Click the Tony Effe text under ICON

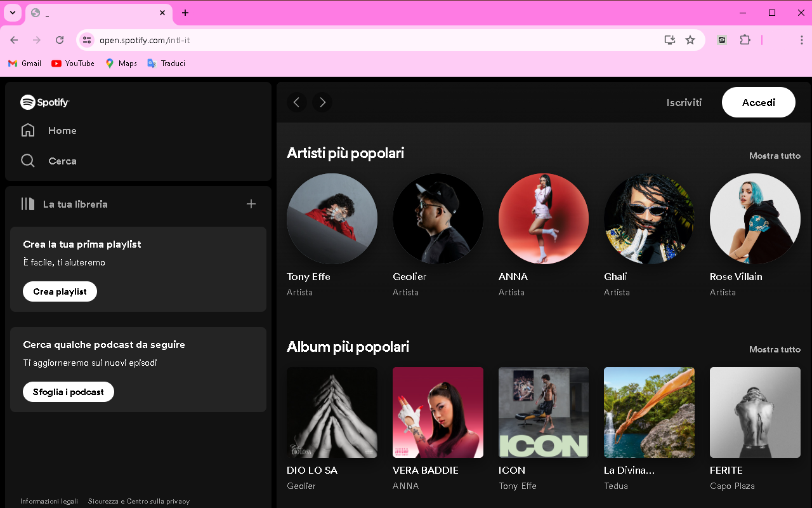(x=518, y=486)
